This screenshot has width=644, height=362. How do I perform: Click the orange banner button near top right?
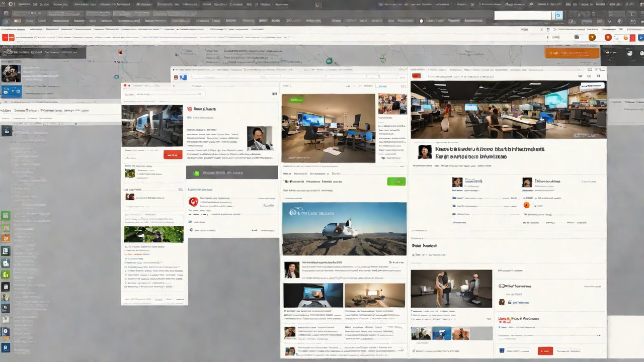click(x=572, y=53)
